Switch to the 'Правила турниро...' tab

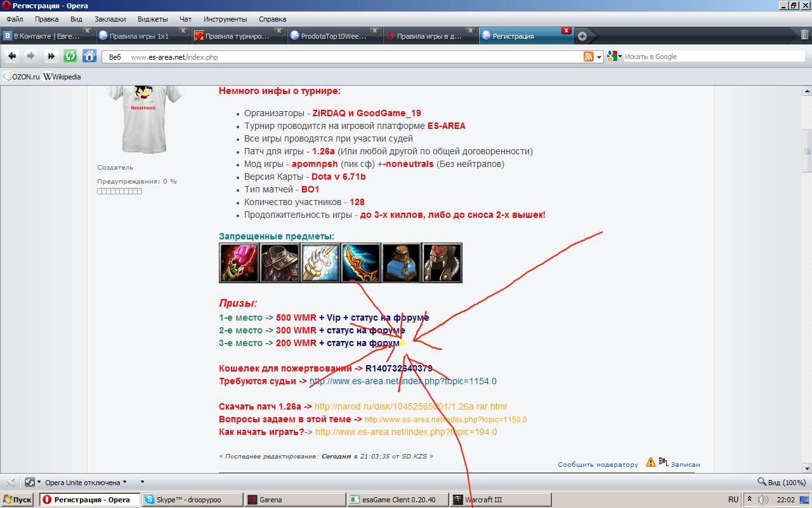pyautogui.click(x=238, y=36)
